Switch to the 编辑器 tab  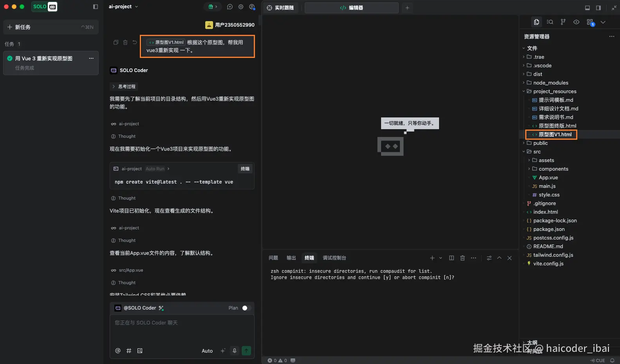pos(351,8)
